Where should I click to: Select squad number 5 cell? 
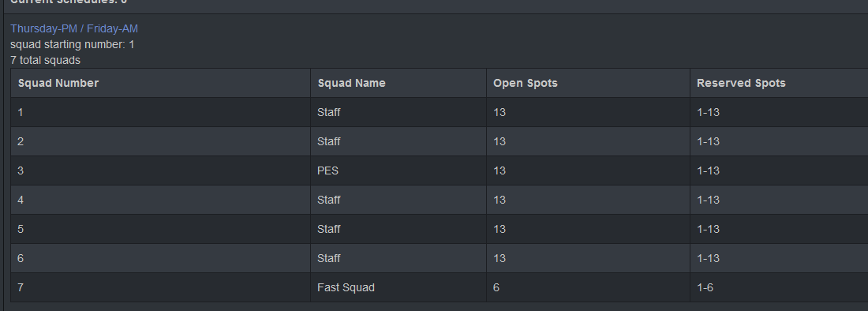click(x=160, y=229)
